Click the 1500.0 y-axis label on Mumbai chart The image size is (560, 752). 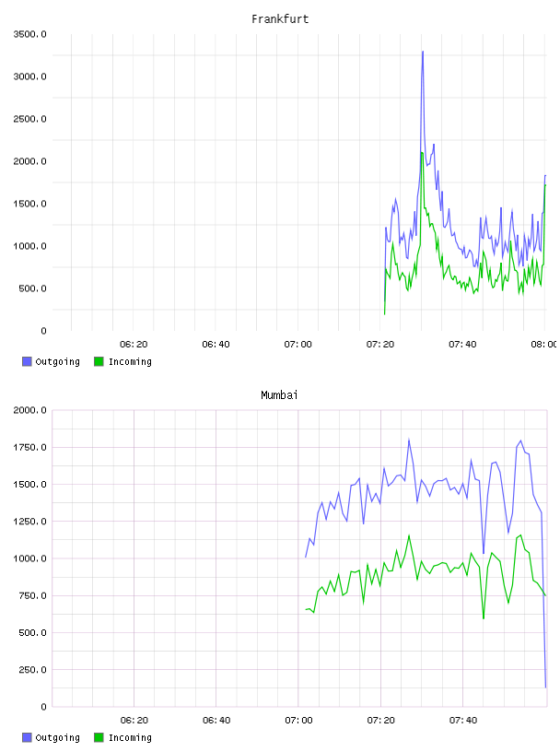coord(29,485)
